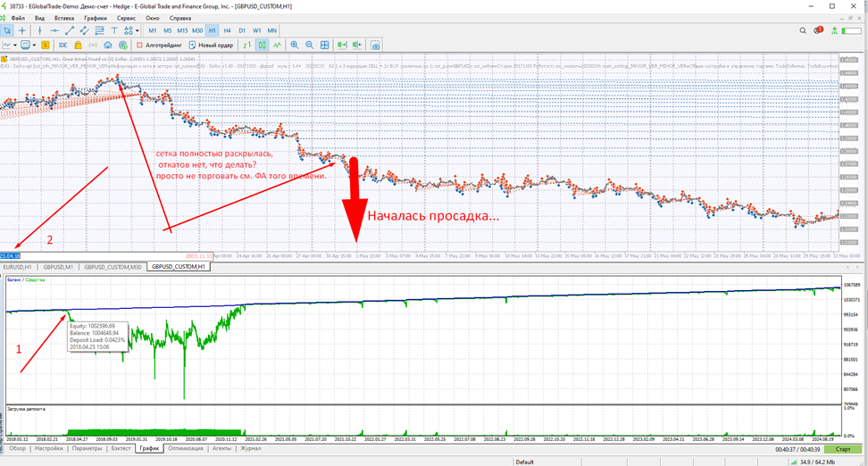868x466 pixels.
Task: Open the Графики menu
Action: pyautogui.click(x=96, y=18)
